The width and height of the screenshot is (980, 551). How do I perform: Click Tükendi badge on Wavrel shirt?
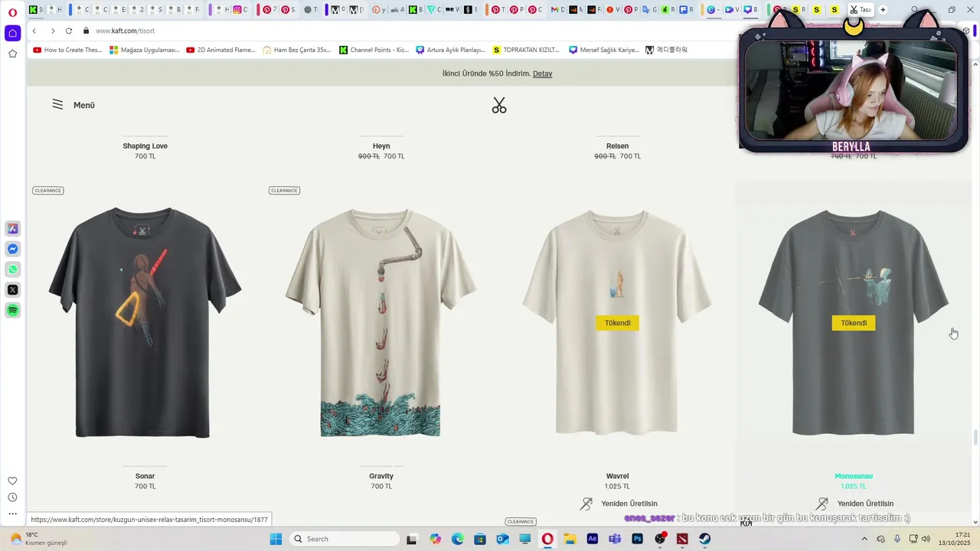(617, 323)
